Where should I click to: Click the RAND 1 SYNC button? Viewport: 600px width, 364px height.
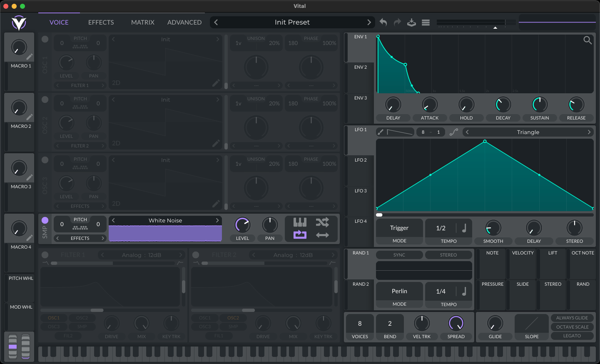click(399, 255)
